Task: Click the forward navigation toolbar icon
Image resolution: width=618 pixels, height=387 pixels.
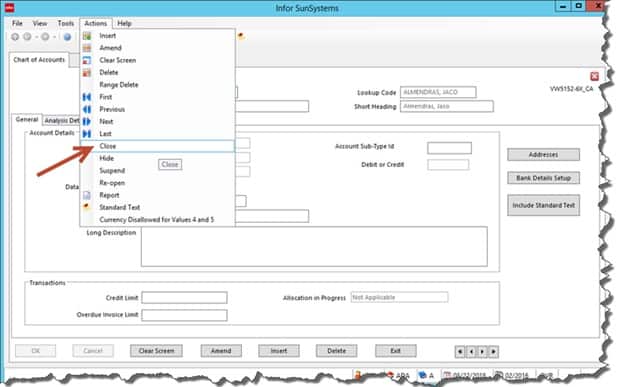Action: [27, 37]
